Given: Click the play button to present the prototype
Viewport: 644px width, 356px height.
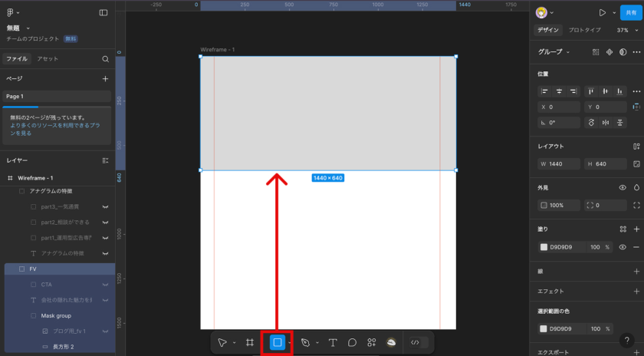Looking at the screenshot, I should 603,13.
